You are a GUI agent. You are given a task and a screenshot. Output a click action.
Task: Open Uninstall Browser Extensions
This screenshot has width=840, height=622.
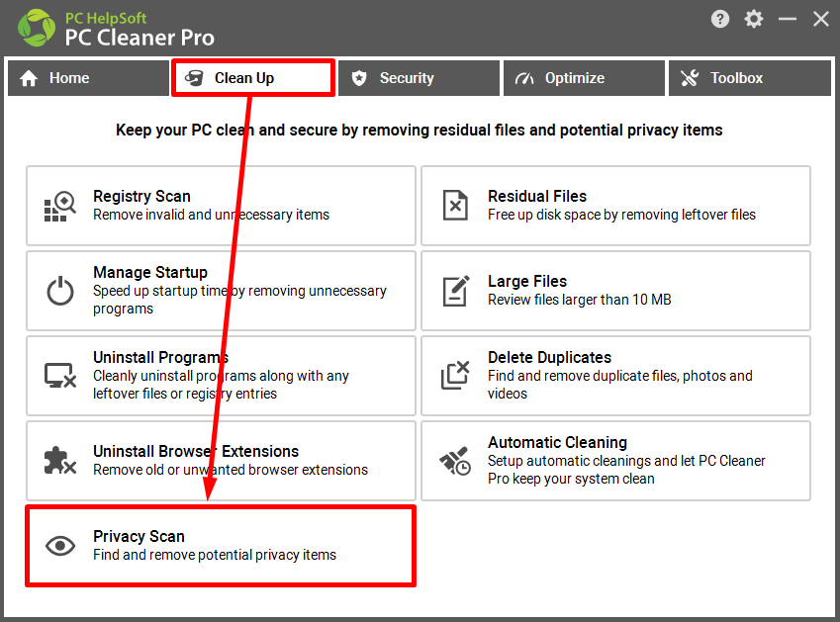(221, 461)
